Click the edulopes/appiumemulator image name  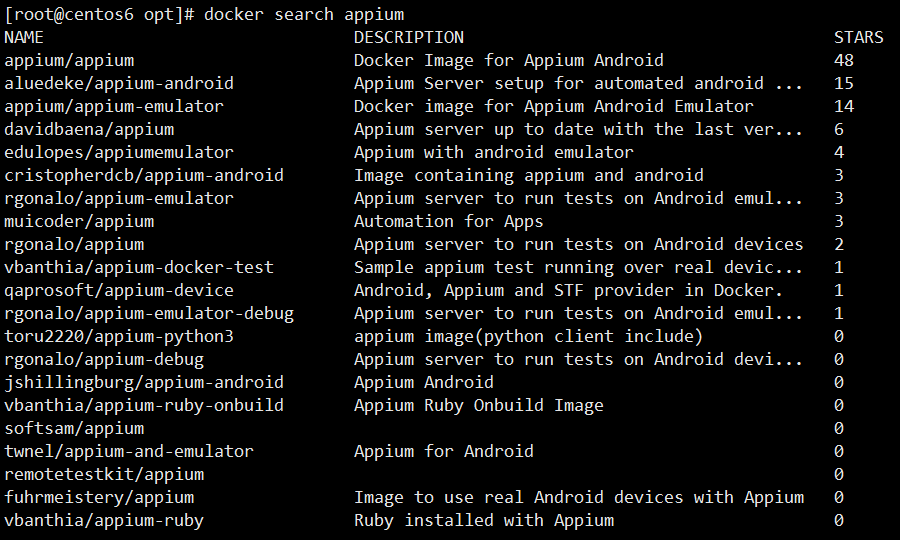pyautogui.click(x=119, y=152)
